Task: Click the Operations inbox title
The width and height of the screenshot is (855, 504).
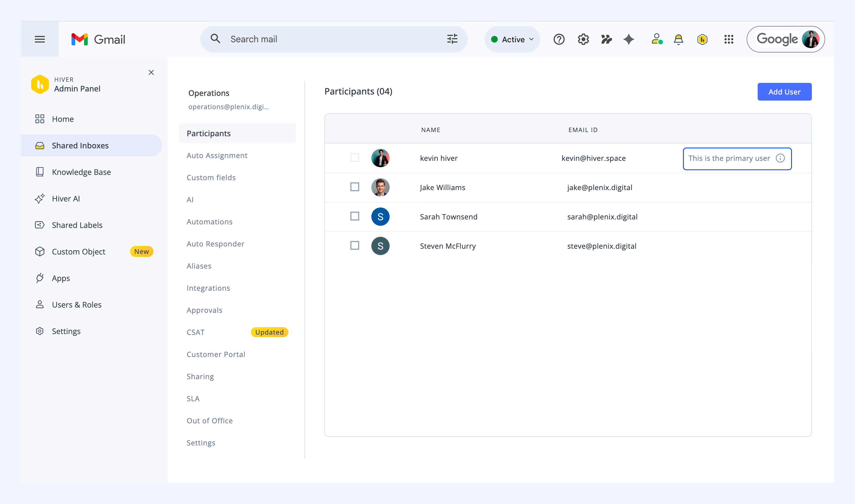Action: click(x=209, y=93)
